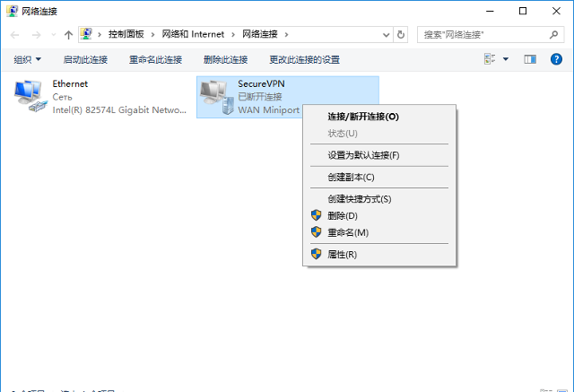Maximize the 网络连接 window

pos(523,11)
